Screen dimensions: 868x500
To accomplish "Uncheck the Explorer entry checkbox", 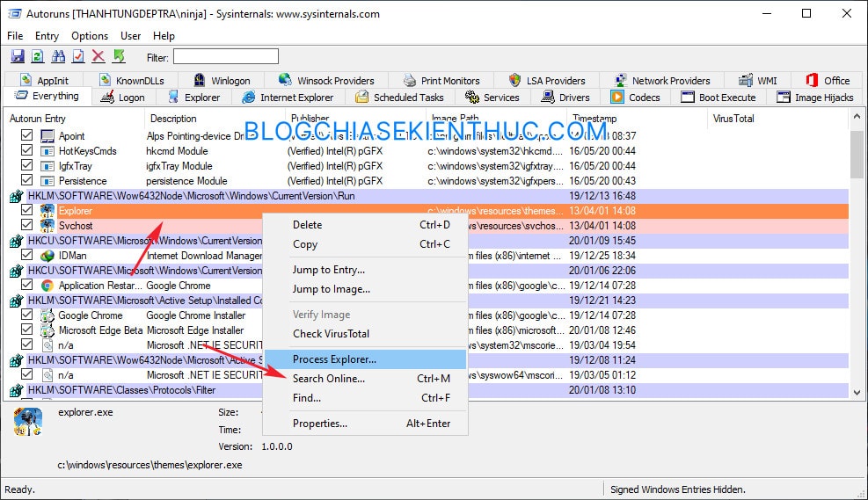I will coord(26,210).
